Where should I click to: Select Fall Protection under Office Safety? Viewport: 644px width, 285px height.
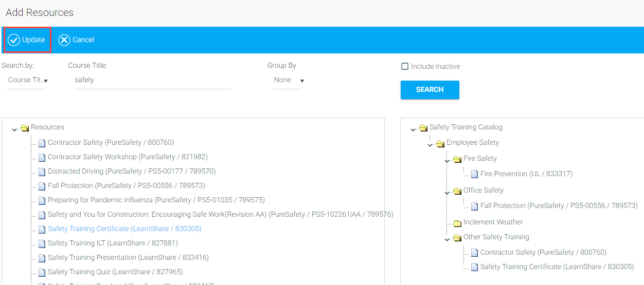(x=559, y=206)
